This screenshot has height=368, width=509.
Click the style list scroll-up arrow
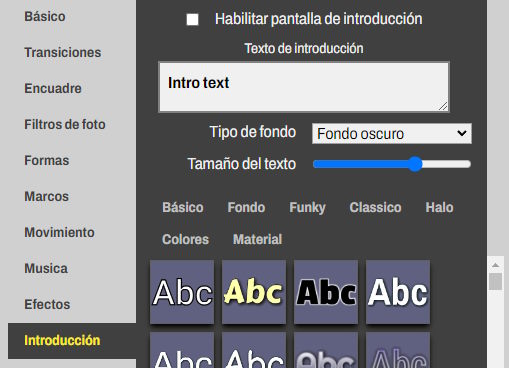pos(495,265)
